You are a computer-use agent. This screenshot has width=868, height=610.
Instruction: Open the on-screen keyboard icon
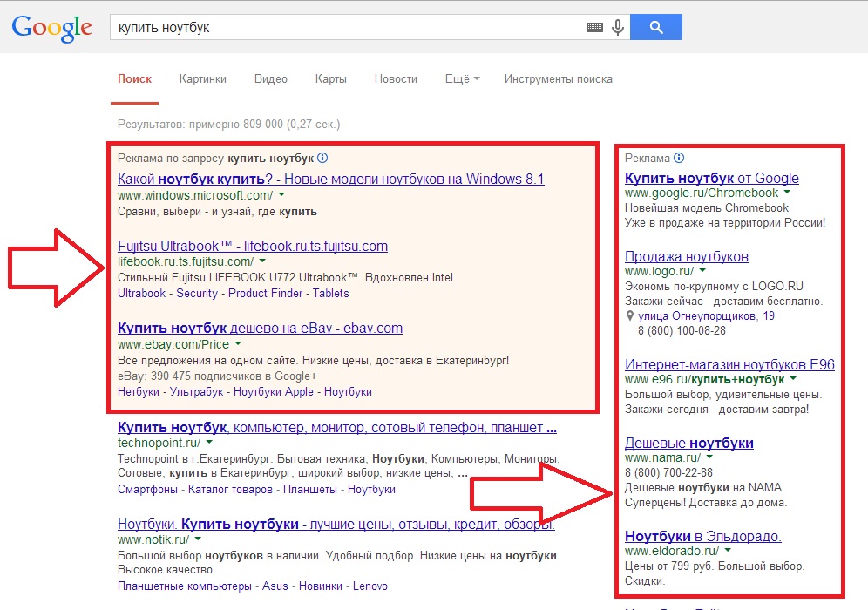pos(594,27)
